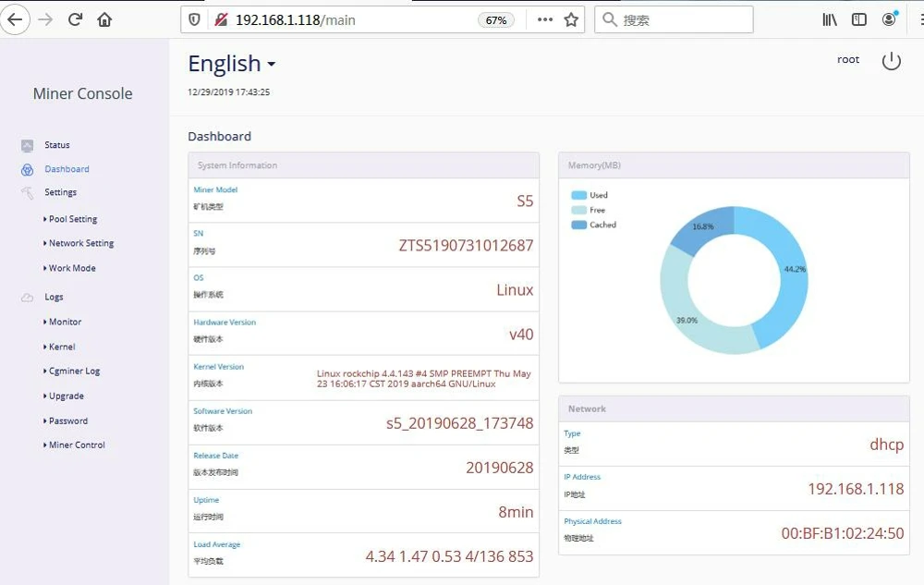The image size is (924, 585).
Task: Open the Upgrade page
Action: coord(63,396)
